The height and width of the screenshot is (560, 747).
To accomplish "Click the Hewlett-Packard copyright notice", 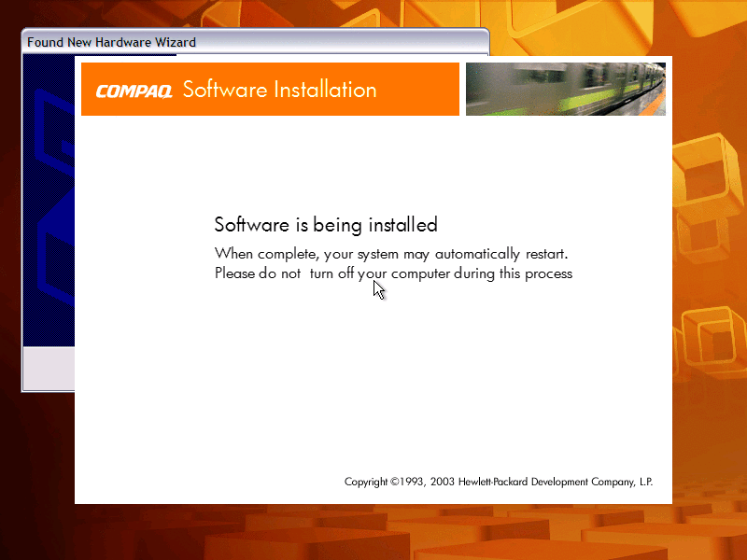I will tap(499, 482).
